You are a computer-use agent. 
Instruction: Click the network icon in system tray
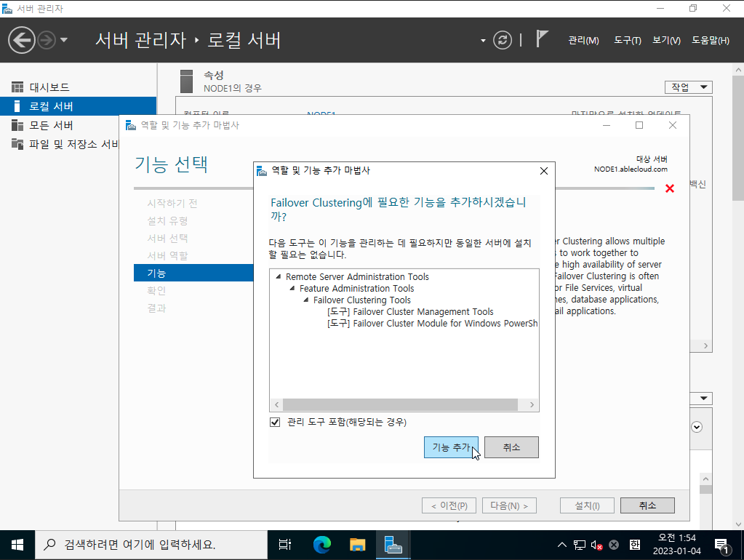coord(580,545)
